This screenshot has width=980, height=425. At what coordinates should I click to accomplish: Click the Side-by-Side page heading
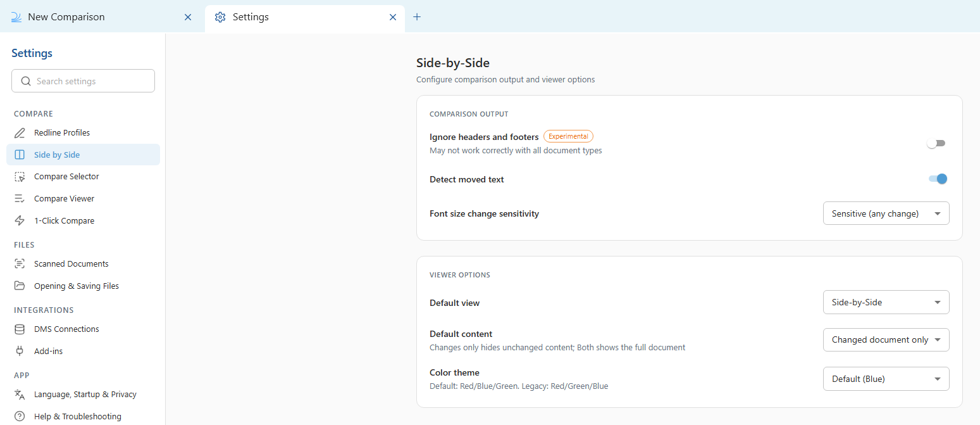453,63
